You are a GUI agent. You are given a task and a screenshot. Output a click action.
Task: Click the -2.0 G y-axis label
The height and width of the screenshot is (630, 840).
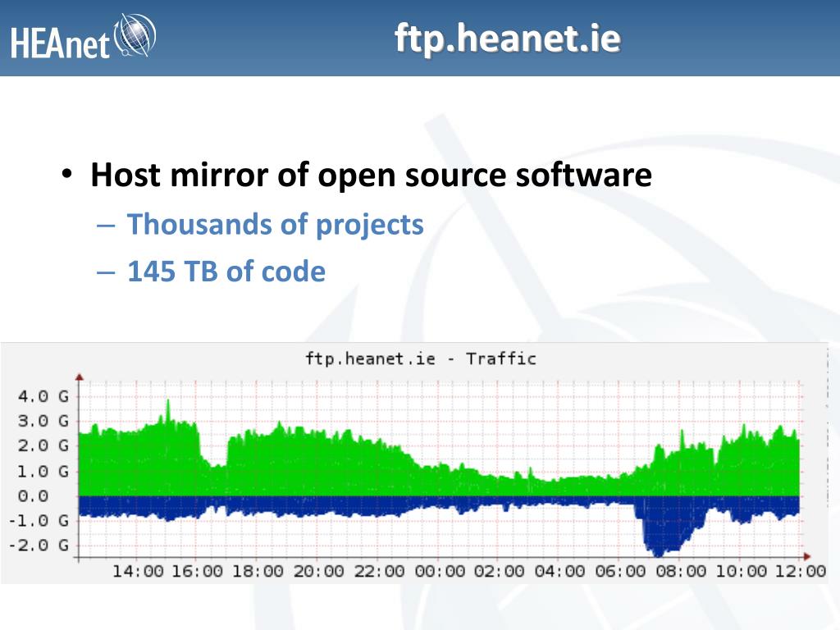click(39, 546)
